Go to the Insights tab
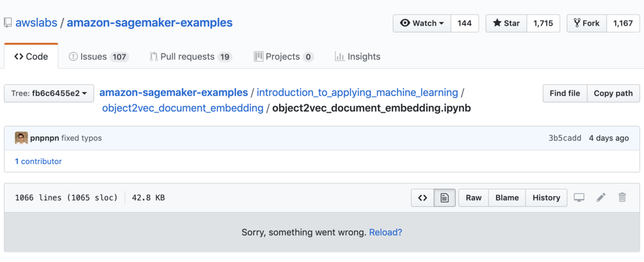This screenshot has height=262, width=644. [x=357, y=57]
